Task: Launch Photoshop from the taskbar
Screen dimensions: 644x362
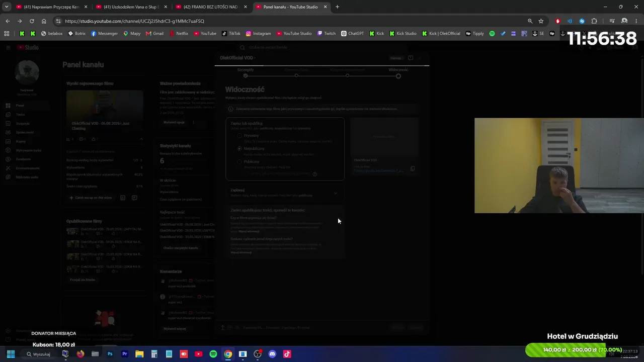Action: coord(110,354)
